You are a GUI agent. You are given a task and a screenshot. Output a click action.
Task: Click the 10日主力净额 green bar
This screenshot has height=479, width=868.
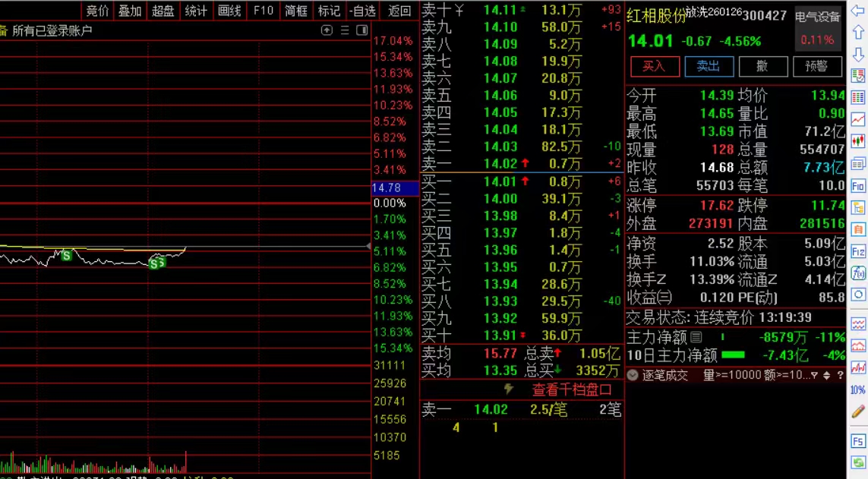(734, 355)
